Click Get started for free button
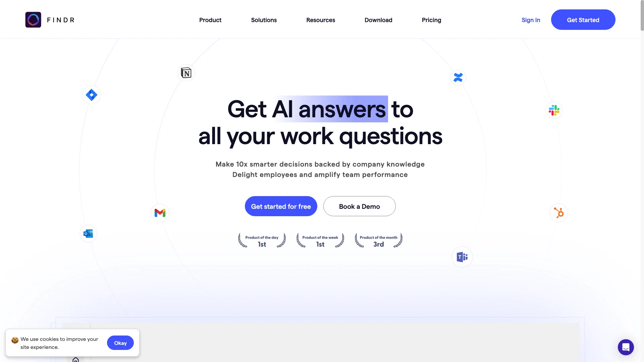644x362 pixels. [281, 206]
